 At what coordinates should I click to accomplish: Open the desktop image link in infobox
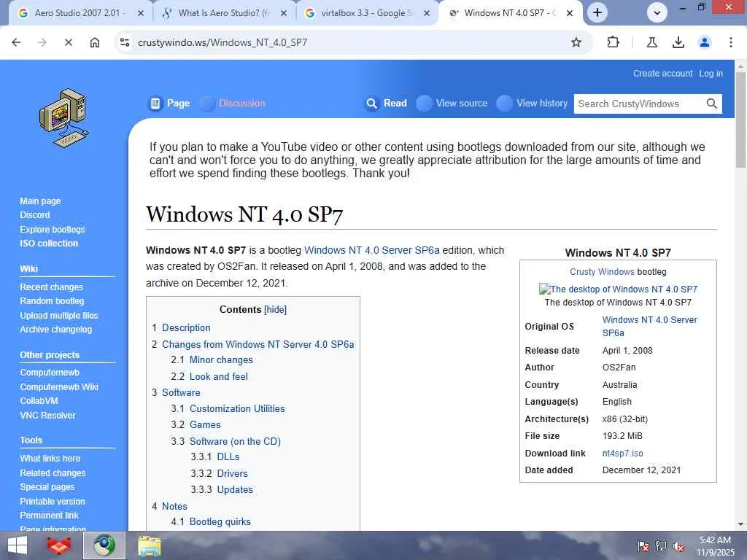pos(618,289)
